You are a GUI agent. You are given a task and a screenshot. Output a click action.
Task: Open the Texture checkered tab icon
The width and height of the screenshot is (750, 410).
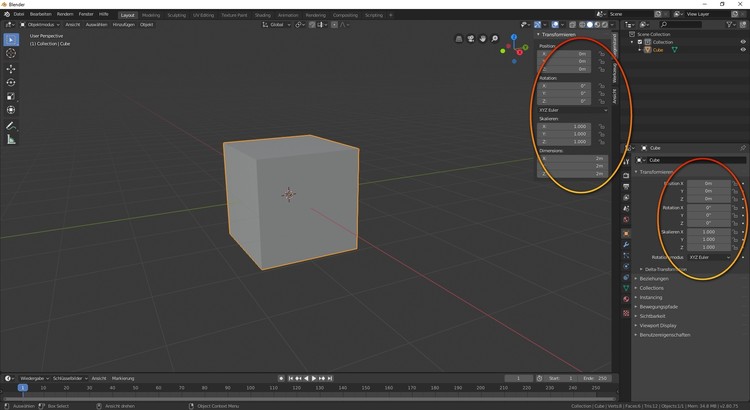pyautogui.click(x=626, y=313)
